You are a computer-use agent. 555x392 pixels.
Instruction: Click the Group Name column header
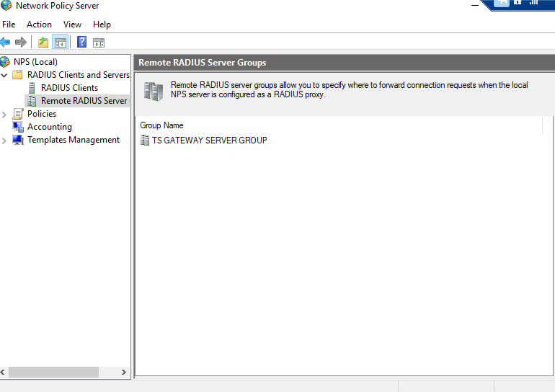point(161,125)
